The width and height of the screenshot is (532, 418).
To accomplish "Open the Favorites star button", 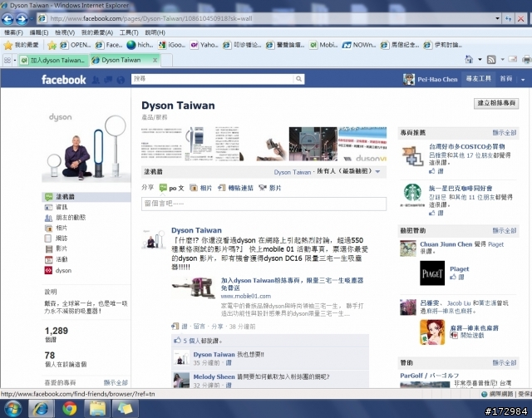I will pyautogui.click(x=8, y=45).
